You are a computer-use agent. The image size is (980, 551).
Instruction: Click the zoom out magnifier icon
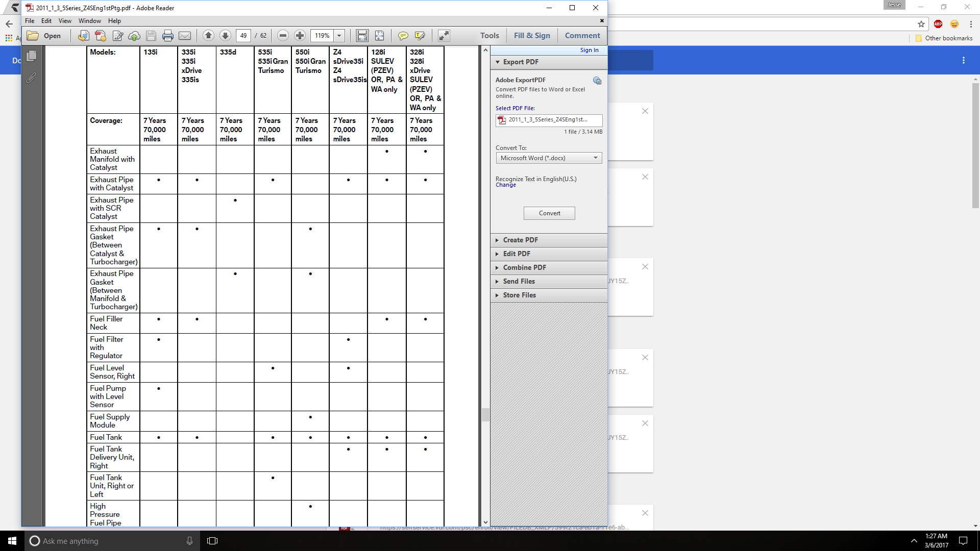coord(283,36)
